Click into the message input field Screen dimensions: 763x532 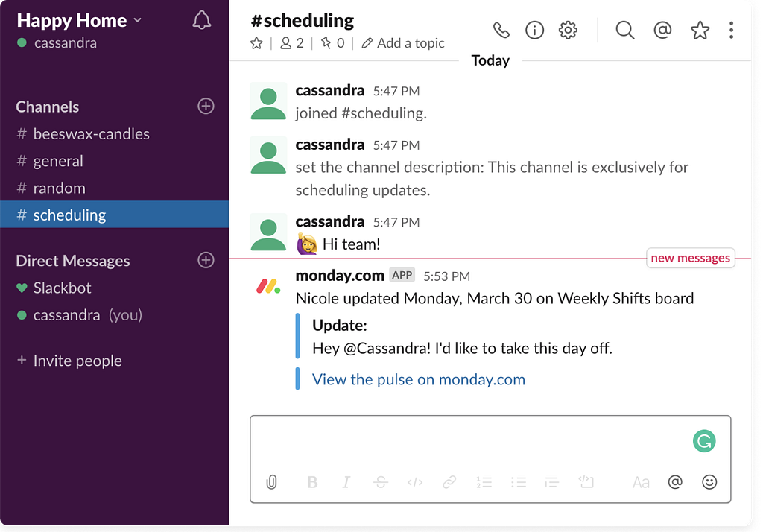[469, 443]
